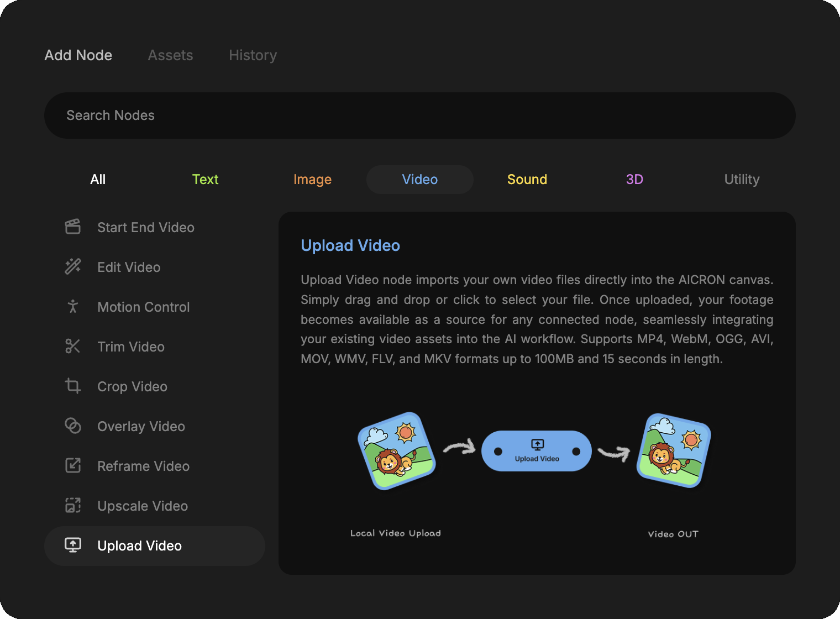Viewport: 840px width, 619px height.
Task: Open the Add Node tab
Action: click(78, 55)
